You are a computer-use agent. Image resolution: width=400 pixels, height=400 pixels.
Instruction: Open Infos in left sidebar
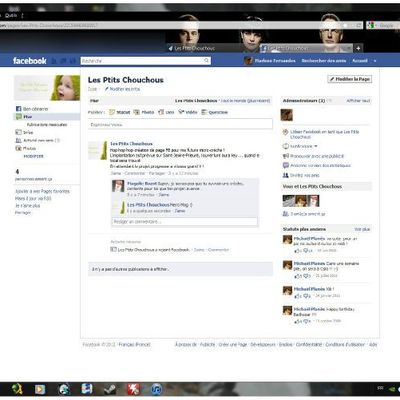(25, 132)
